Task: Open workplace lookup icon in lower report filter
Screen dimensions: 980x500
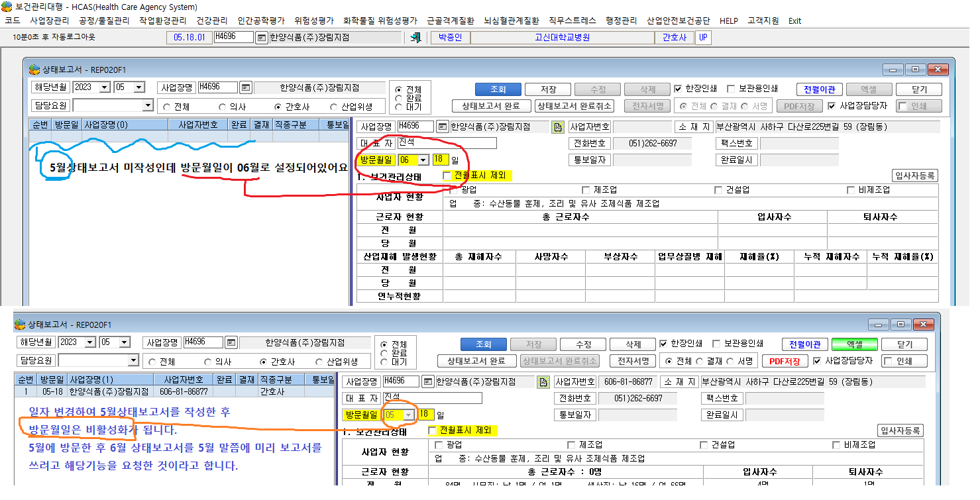Action: pos(231,342)
